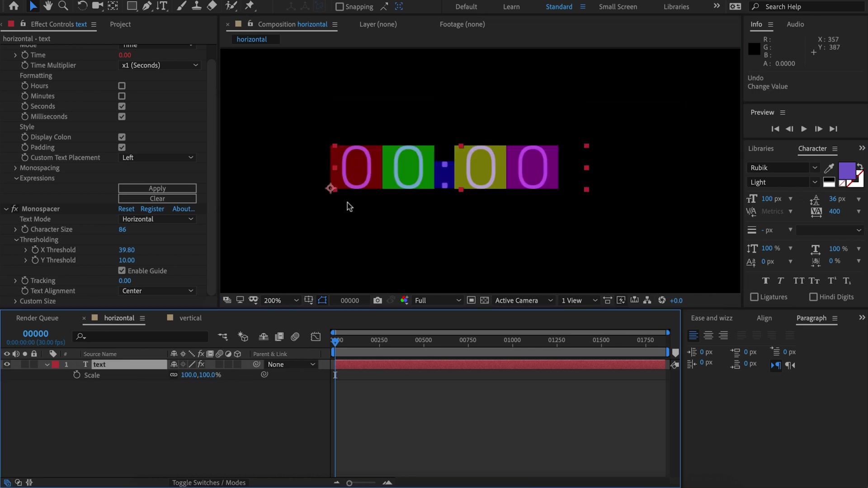Select the Pen tool
The image size is (868, 488).
(x=147, y=6)
